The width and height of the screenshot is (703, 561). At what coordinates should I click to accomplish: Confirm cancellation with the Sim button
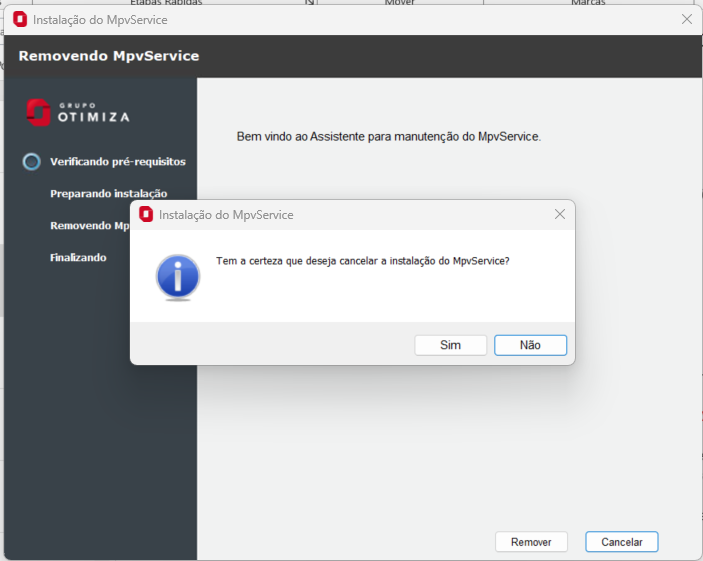tap(450, 345)
